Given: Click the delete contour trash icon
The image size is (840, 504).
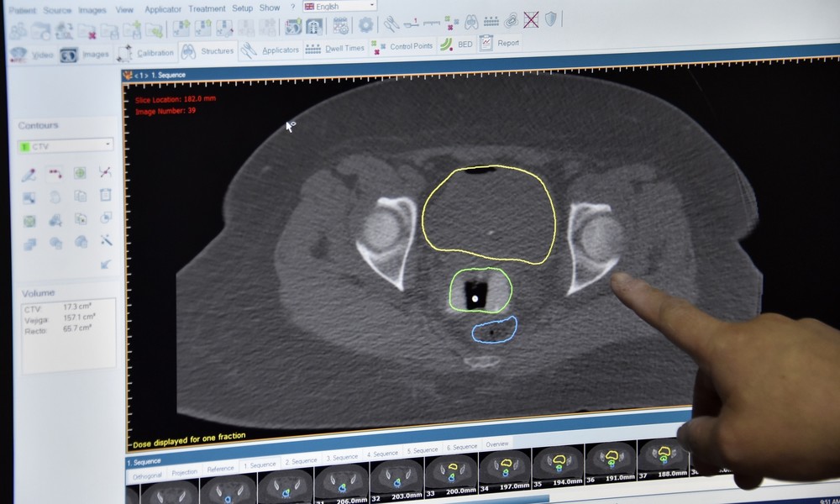Looking at the screenshot, I should tap(106, 194).
